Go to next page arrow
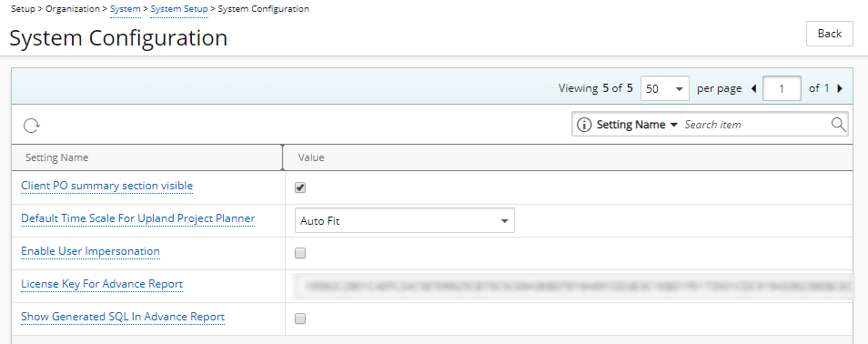This screenshot has width=868, height=344. (840, 88)
